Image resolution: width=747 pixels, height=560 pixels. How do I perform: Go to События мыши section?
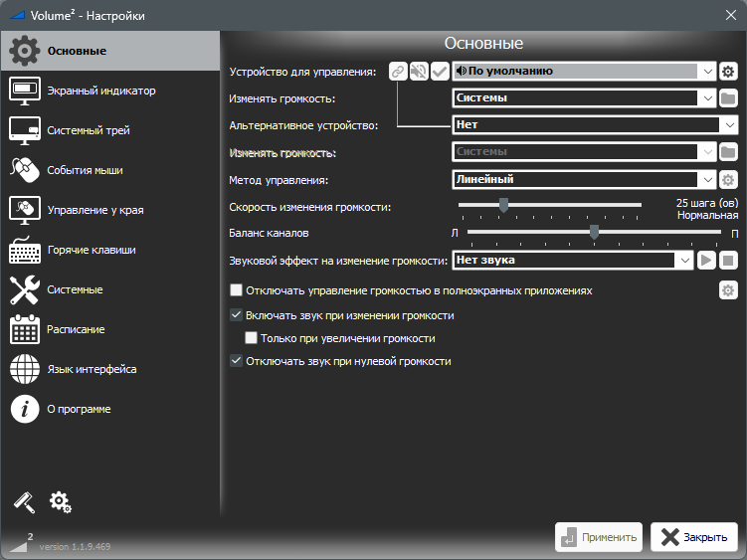[110, 170]
